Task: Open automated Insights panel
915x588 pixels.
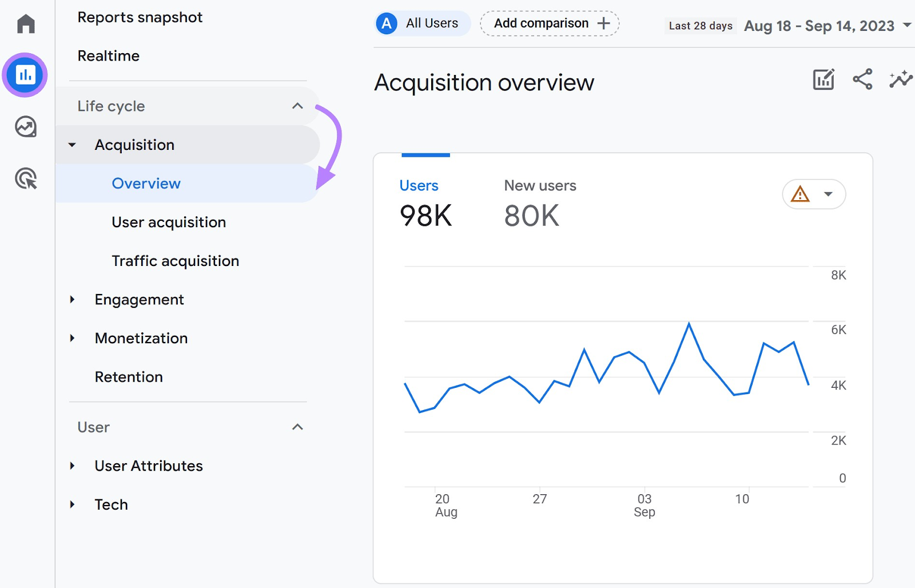Action: coord(900,80)
